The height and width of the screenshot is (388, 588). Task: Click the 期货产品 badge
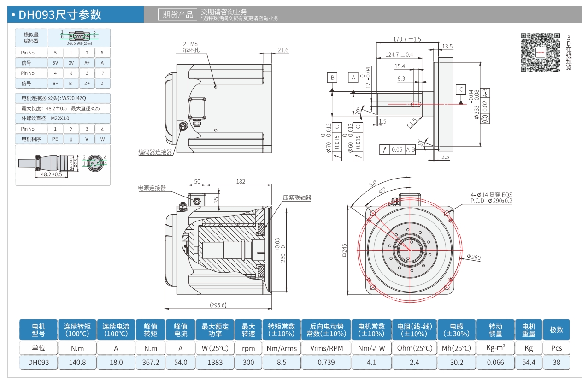pos(178,14)
